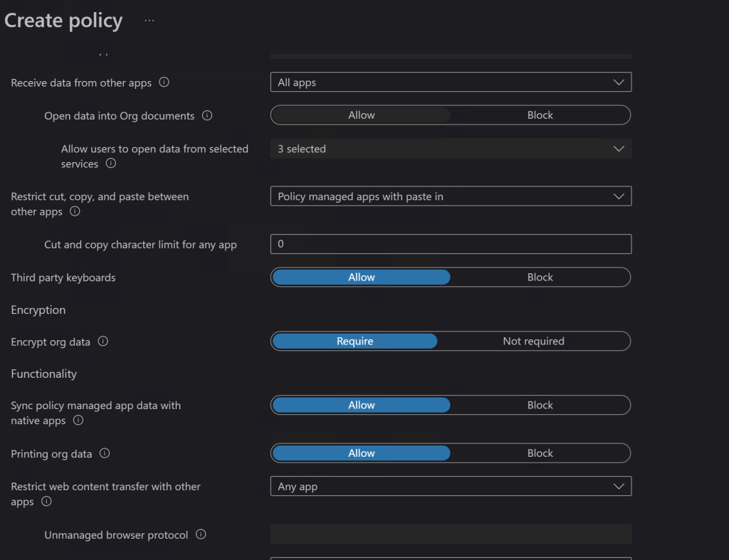Open Restrict web content transfer dropdown showing Any app
The height and width of the screenshot is (560, 729).
pos(451,487)
